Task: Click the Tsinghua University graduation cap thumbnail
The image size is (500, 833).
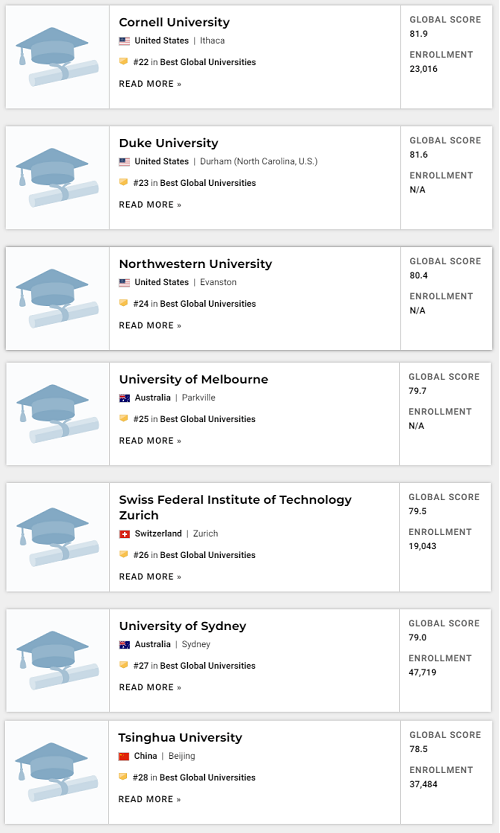Action: [x=57, y=772]
